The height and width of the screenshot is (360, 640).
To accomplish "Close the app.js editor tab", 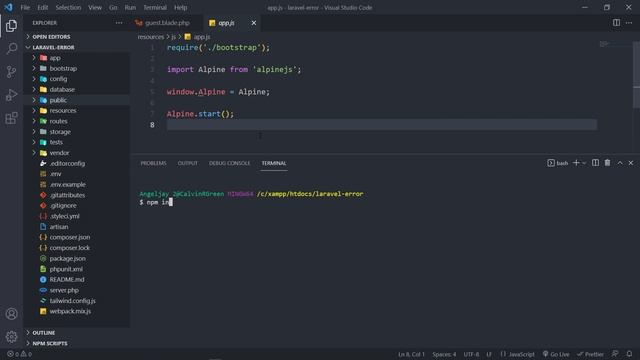I will point(253,23).
